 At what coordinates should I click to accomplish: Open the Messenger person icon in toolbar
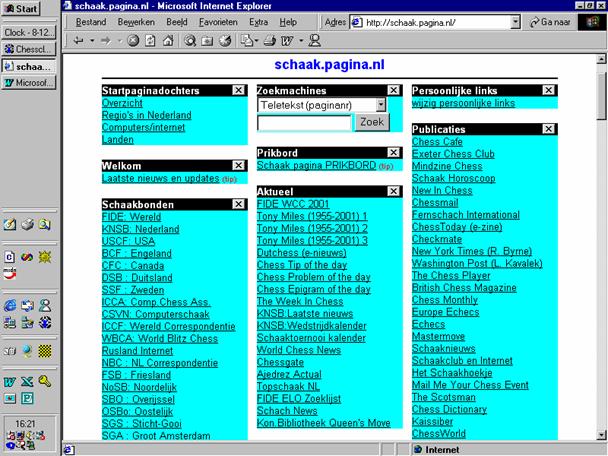[314, 41]
